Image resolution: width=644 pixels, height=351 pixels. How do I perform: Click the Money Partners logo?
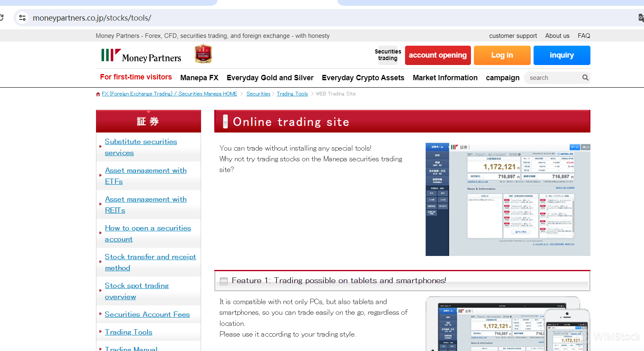coord(141,55)
